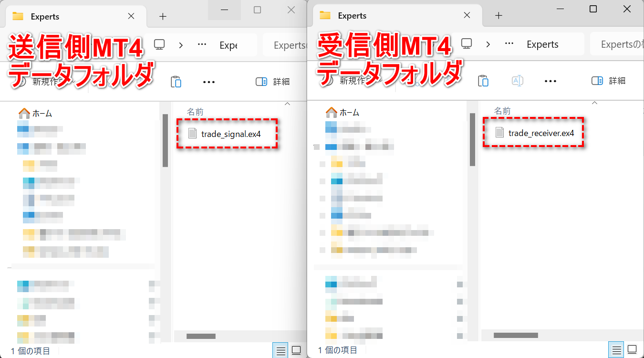The image size is (644, 358).
Task: Add new tab in left window
Action: [x=163, y=17]
